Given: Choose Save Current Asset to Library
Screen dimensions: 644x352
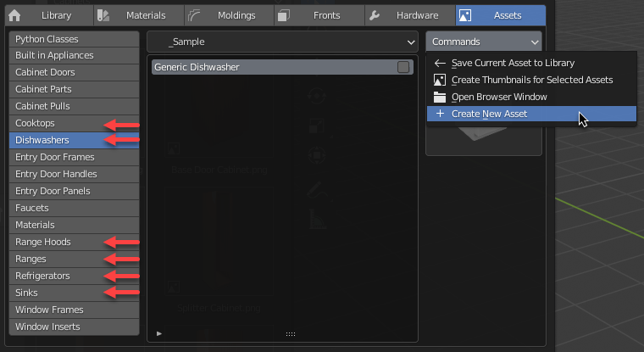Looking at the screenshot, I should coord(513,63).
